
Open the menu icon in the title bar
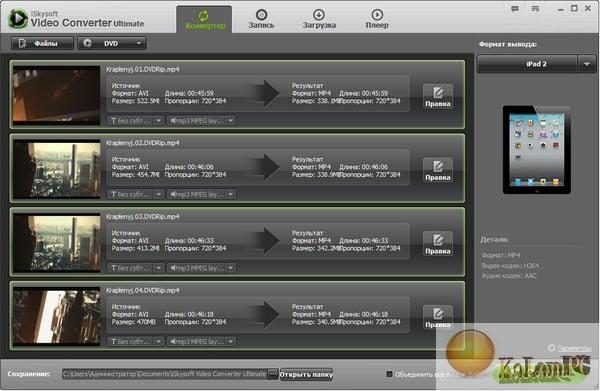(x=535, y=8)
